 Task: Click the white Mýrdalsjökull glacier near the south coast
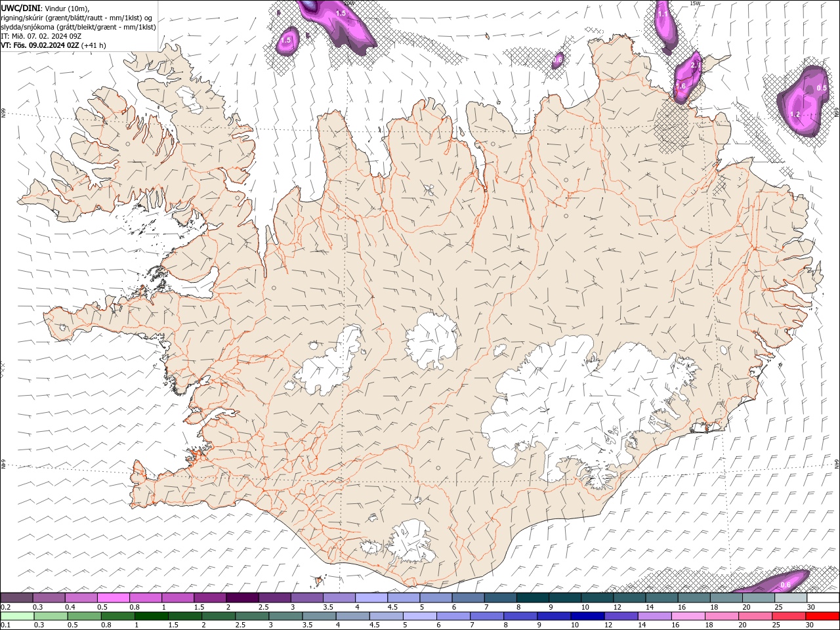click(x=411, y=542)
